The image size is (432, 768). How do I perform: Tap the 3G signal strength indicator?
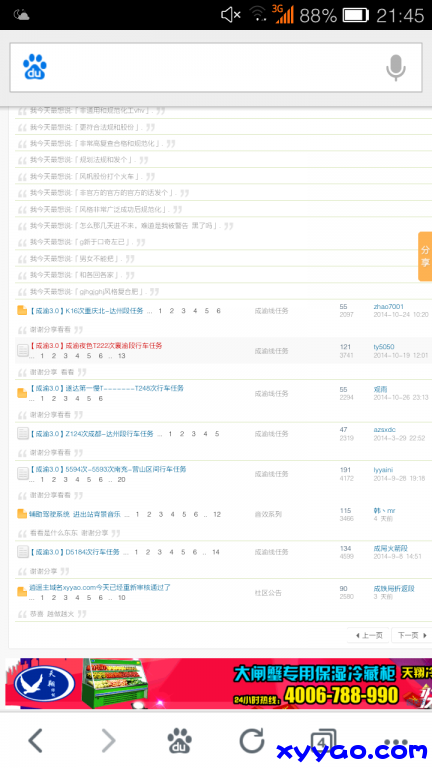pos(284,14)
